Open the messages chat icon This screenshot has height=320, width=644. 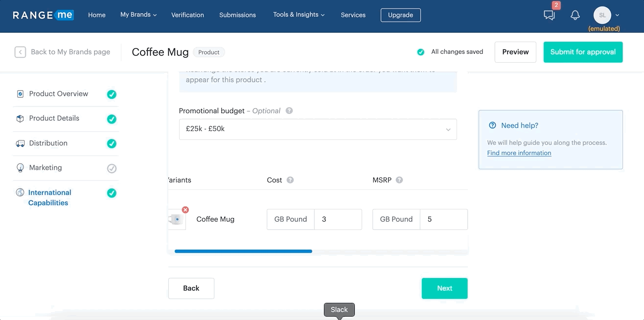point(549,15)
